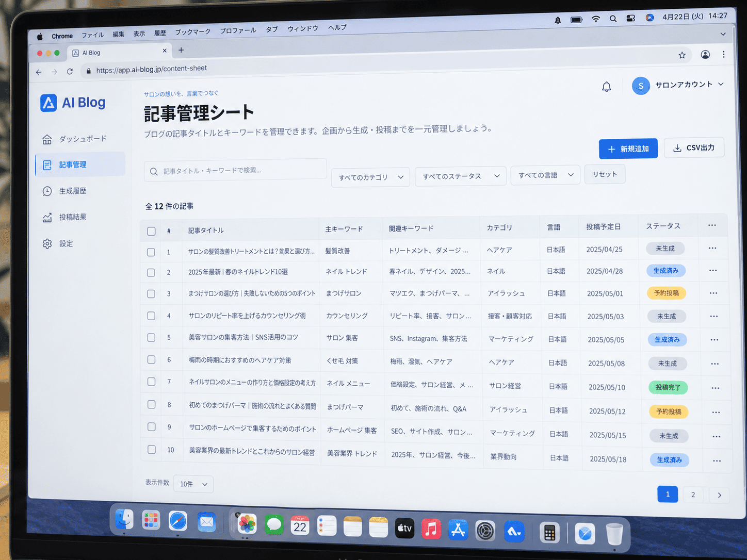
Task: Open Calculator in the dock
Action: pos(549,533)
